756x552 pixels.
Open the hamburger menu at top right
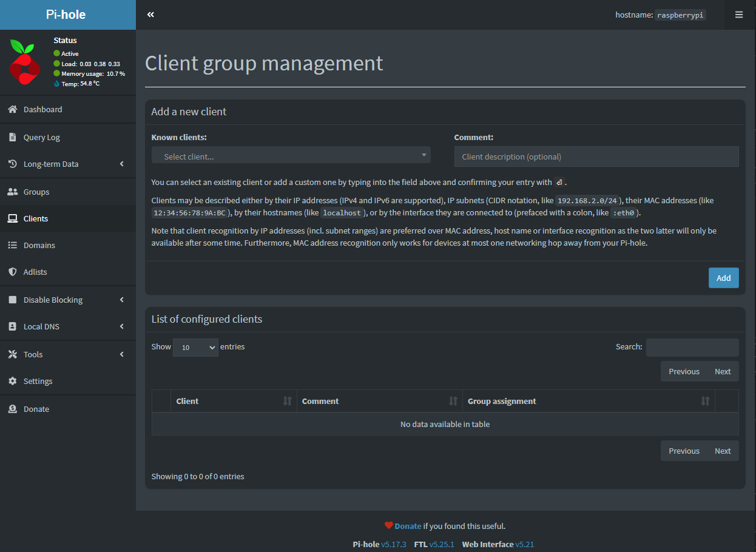(739, 15)
